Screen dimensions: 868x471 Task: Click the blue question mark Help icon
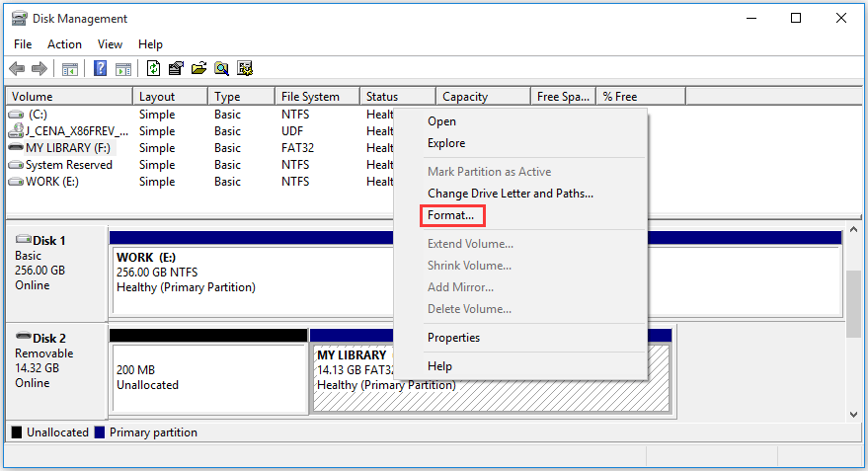click(x=100, y=69)
